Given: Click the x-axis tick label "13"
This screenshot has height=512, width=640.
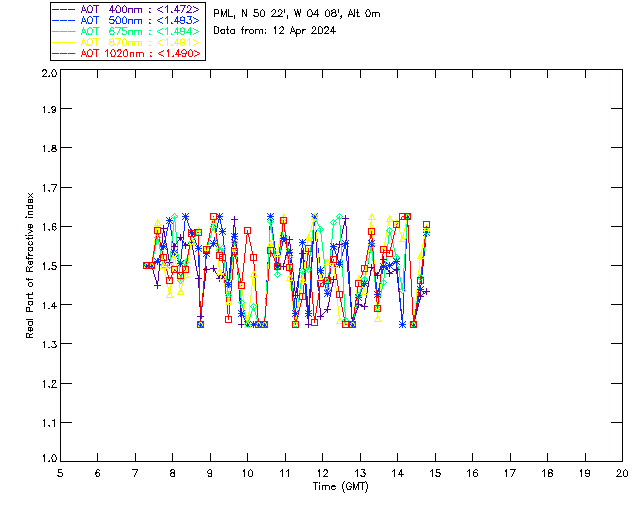Looking at the screenshot, I should pos(360,473).
